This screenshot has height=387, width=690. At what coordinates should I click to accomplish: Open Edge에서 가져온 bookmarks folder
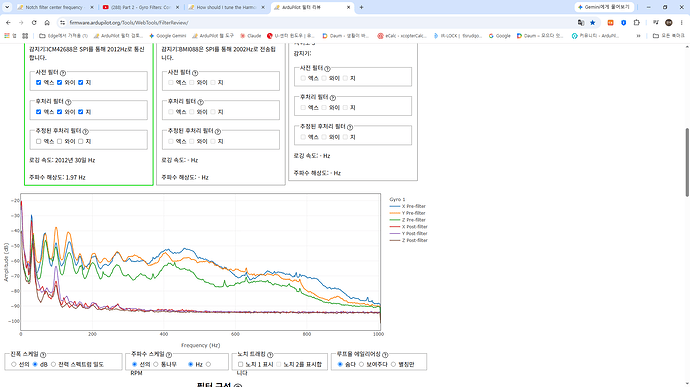[x=64, y=36]
